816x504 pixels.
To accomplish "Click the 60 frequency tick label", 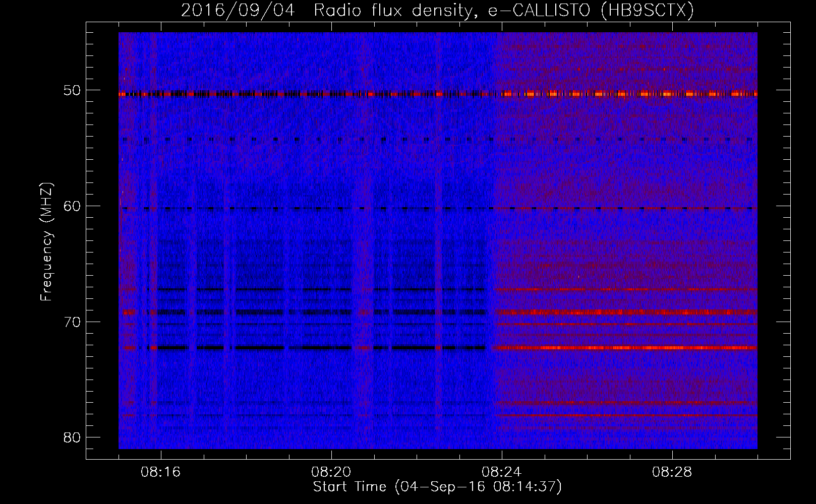I will (x=73, y=207).
